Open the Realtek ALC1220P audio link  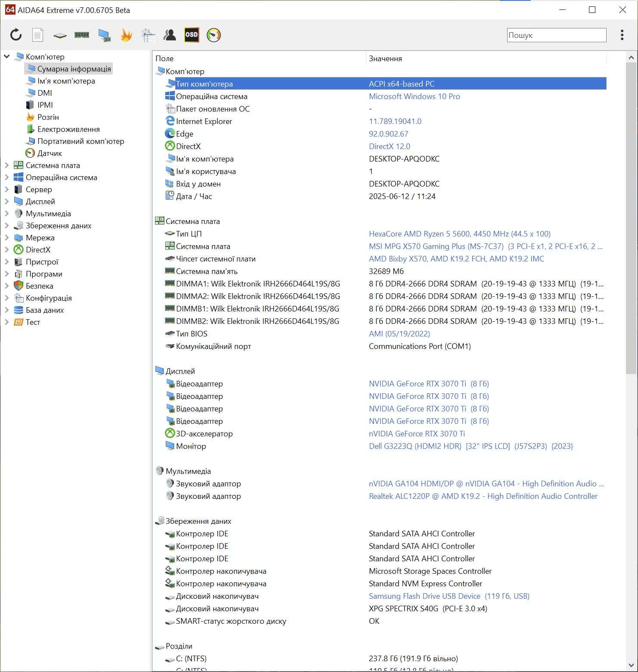pyautogui.click(x=483, y=496)
